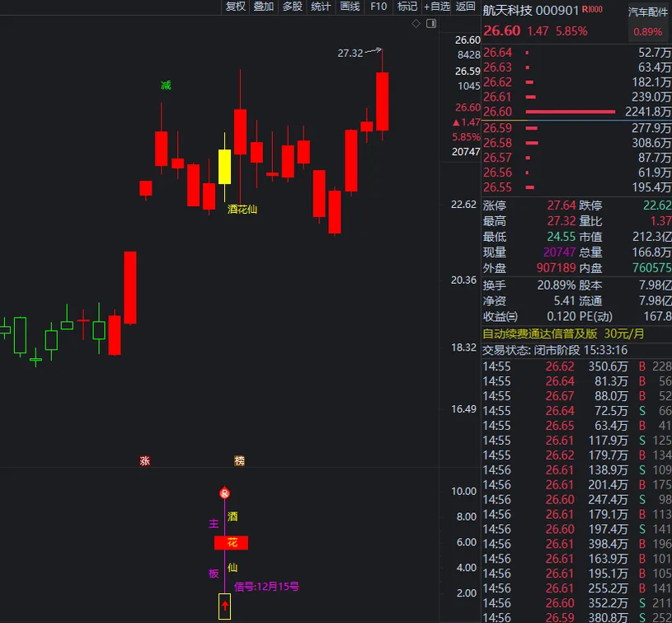Click the orange 榜 marker icon

[239, 460]
